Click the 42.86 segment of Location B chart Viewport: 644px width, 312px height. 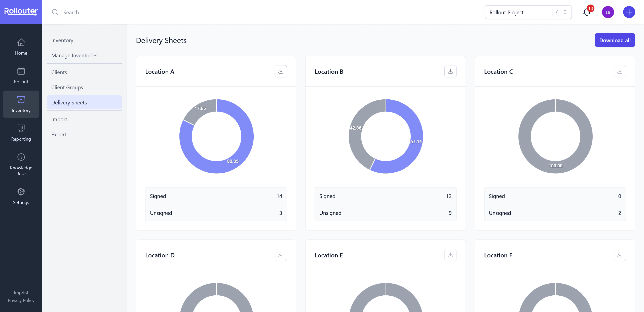click(356, 128)
